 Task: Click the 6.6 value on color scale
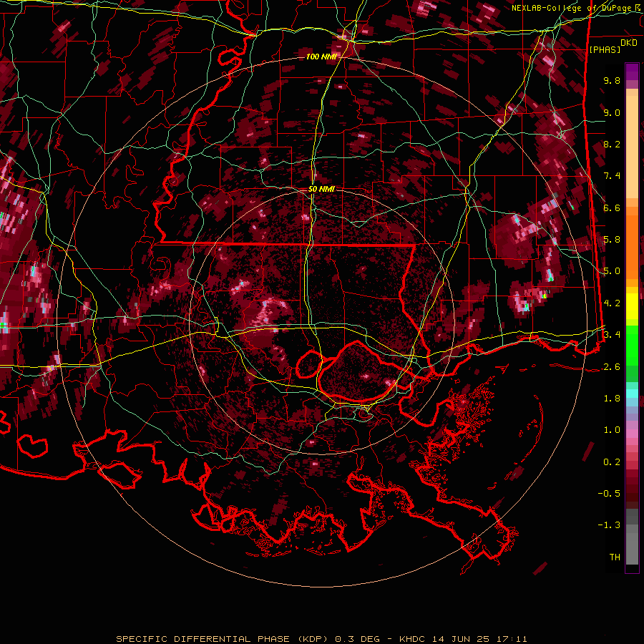coord(612,208)
